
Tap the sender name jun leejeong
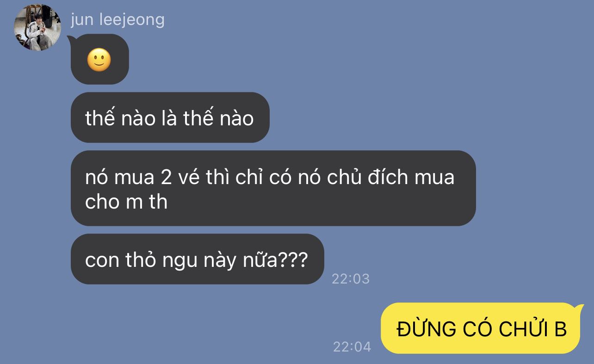[118, 20]
